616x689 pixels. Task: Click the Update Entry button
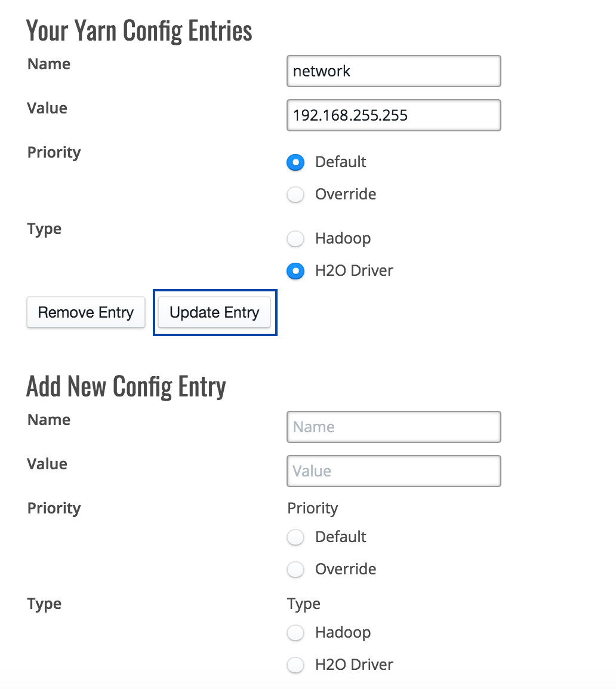click(x=214, y=312)
